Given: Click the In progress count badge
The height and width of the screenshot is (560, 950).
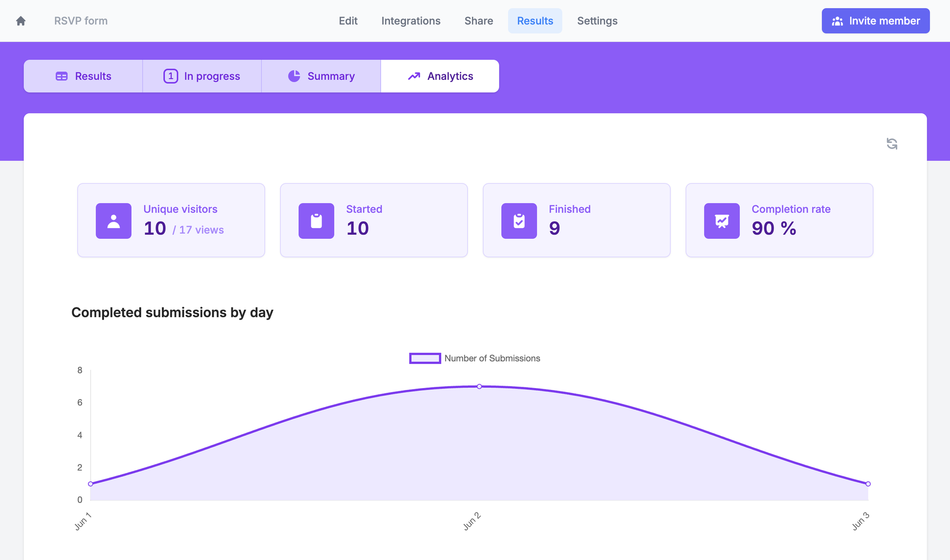Looking at the screenshot, I should pos(171,76).
